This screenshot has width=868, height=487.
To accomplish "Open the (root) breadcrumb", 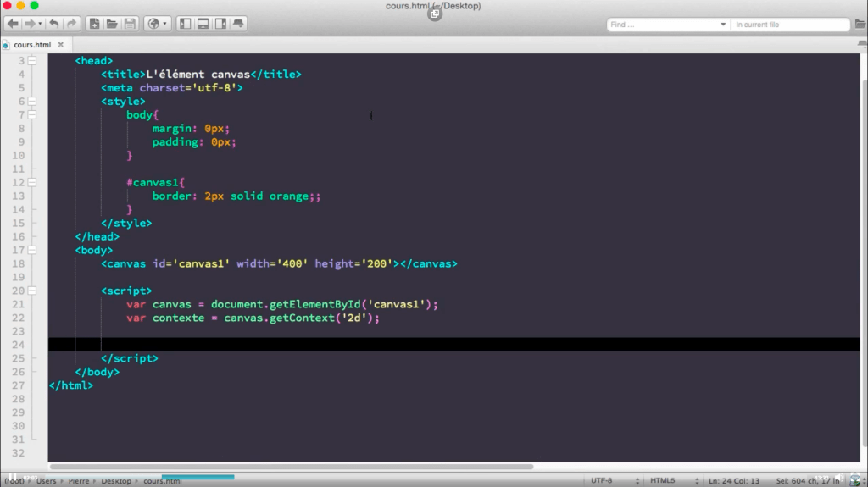I will [x=14, y=481].
